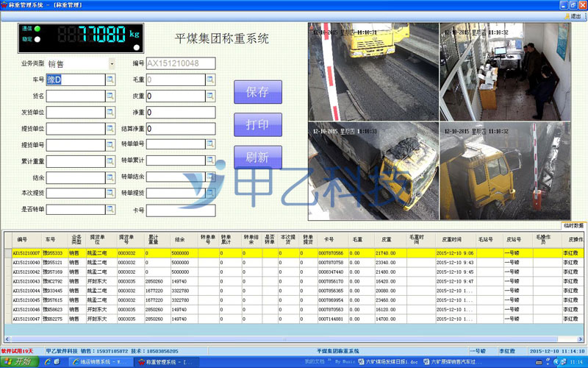Click the search icon for 提货单号

(111, 144)
